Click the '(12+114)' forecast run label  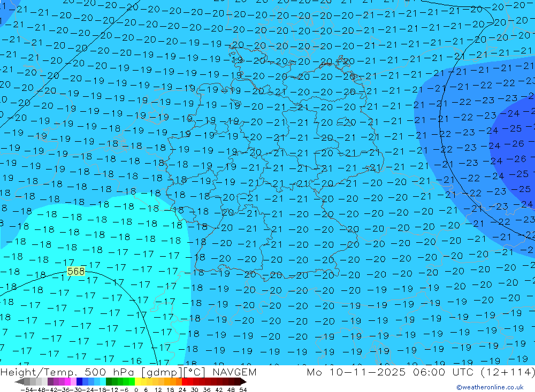508,372
